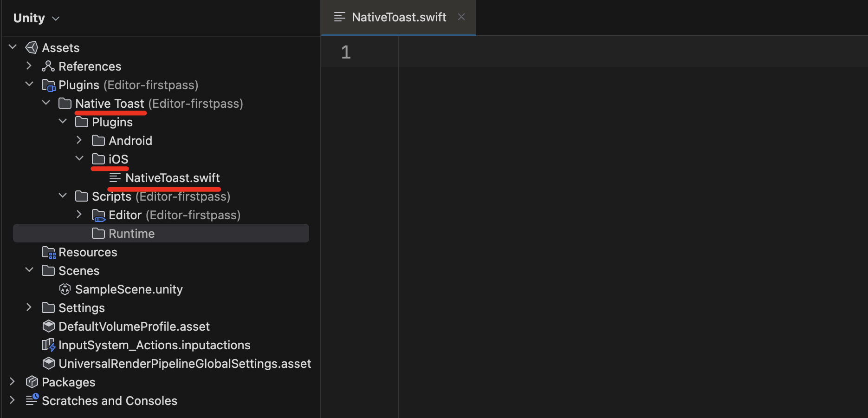This screenshot has width=868, height=418.
Task: Collapse the inner Plugins folder under Native Toast
Action: [63, 122]
